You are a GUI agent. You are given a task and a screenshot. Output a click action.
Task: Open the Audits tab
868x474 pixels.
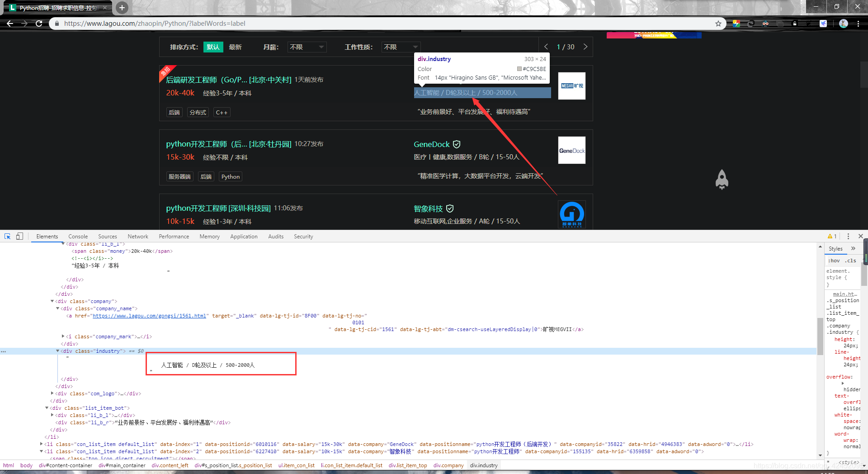point(276,237)
